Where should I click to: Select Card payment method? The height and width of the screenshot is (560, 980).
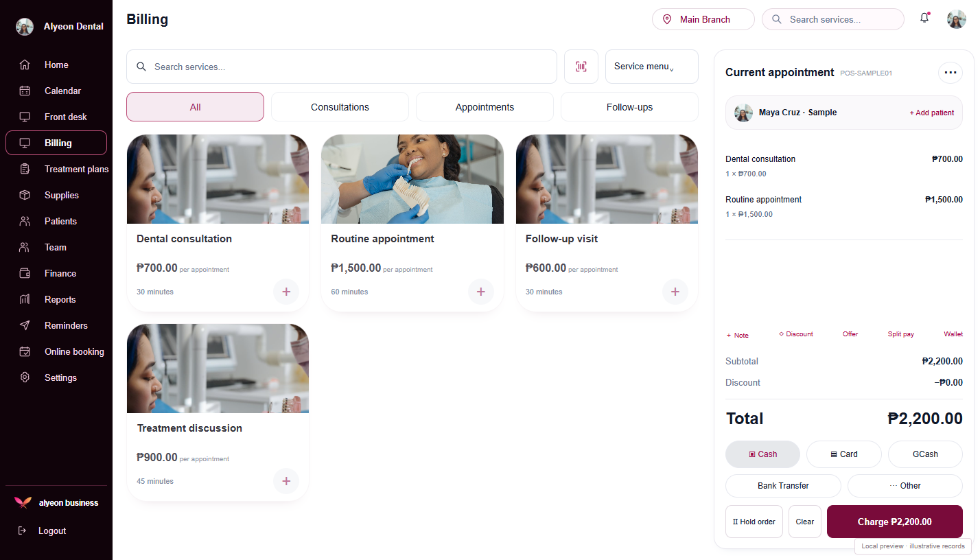click(844, 454)
